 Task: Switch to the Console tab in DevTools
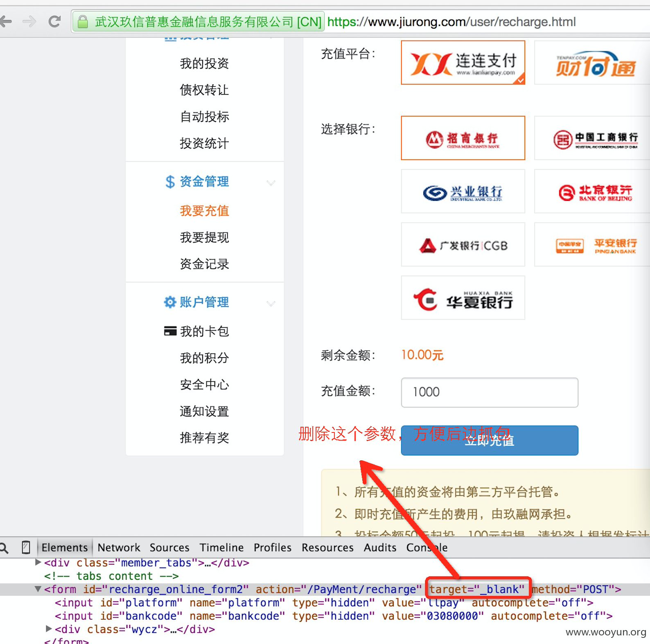click(427, 547)
